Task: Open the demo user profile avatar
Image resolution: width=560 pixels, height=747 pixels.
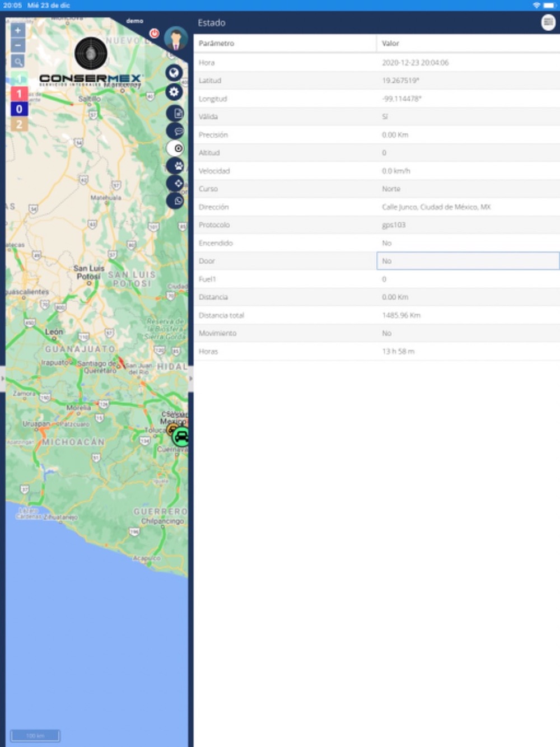Action: pos(176,38)
